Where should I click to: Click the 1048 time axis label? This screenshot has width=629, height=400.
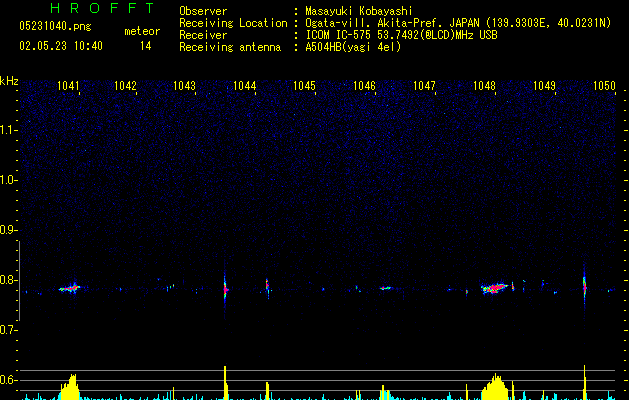click(484, 85)
